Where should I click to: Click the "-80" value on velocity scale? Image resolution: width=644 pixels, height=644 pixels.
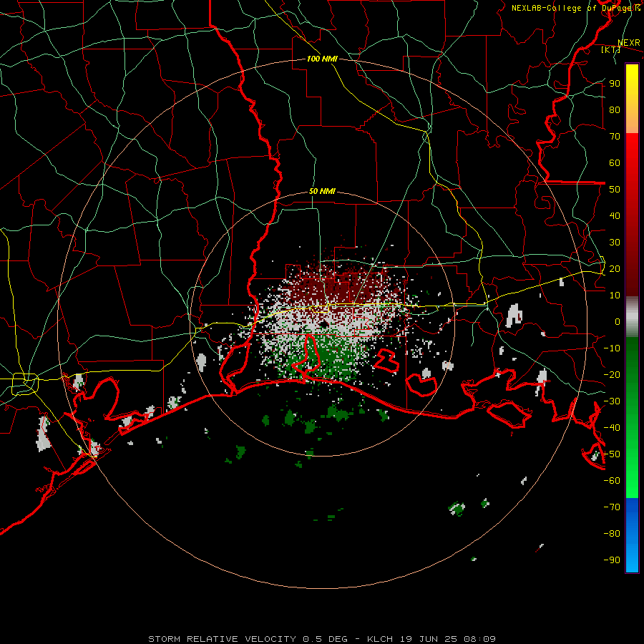point(612,534)
